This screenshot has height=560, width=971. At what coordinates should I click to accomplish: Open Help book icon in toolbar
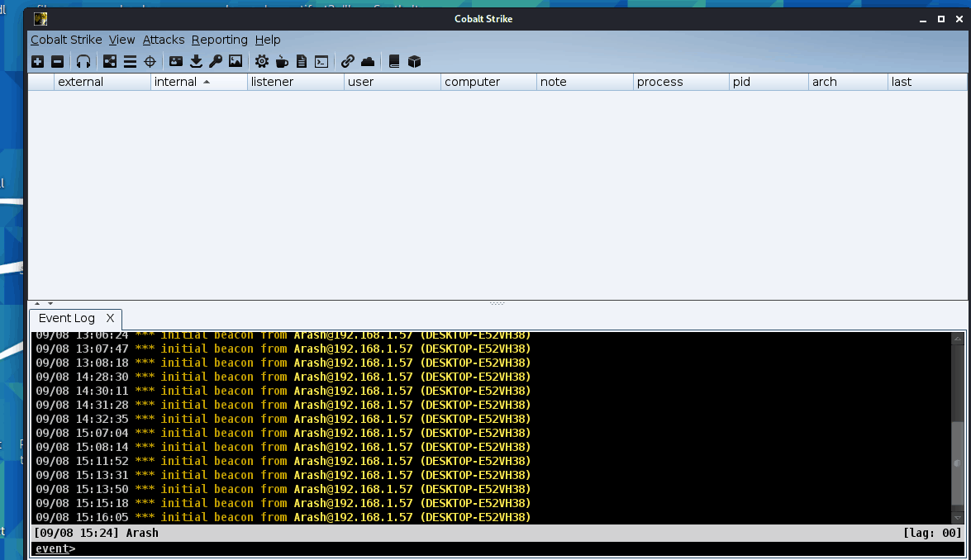[x=394, y=61]
